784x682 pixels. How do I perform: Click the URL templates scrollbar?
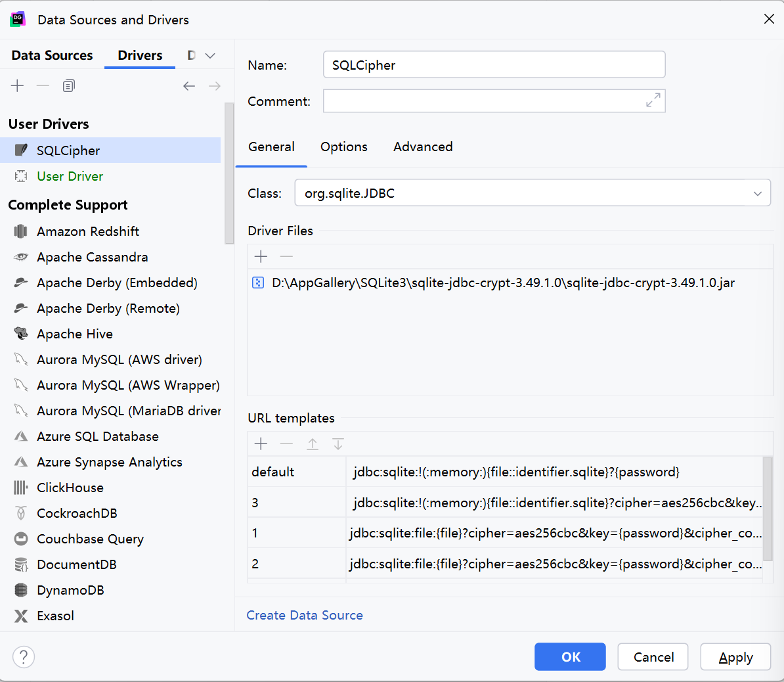pos(768,509)
